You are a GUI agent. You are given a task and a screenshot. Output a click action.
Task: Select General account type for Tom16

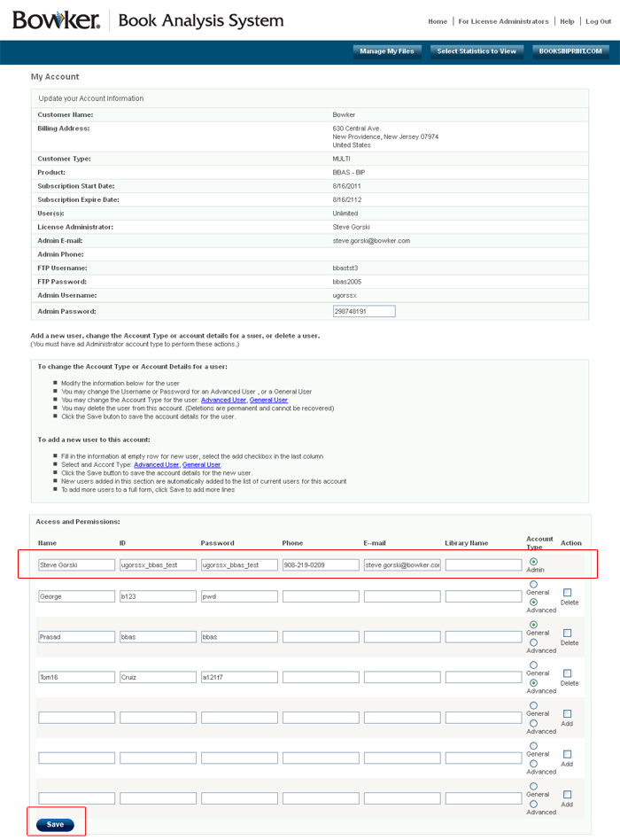pyautogui.click(x=533, y=665)
